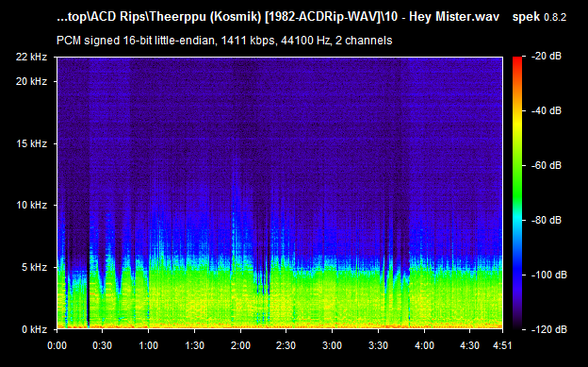Image resolution: width=588 pixels, height=367 pixels.
Task: Click the 0 kHz frequency axis label
Action: 35,330
